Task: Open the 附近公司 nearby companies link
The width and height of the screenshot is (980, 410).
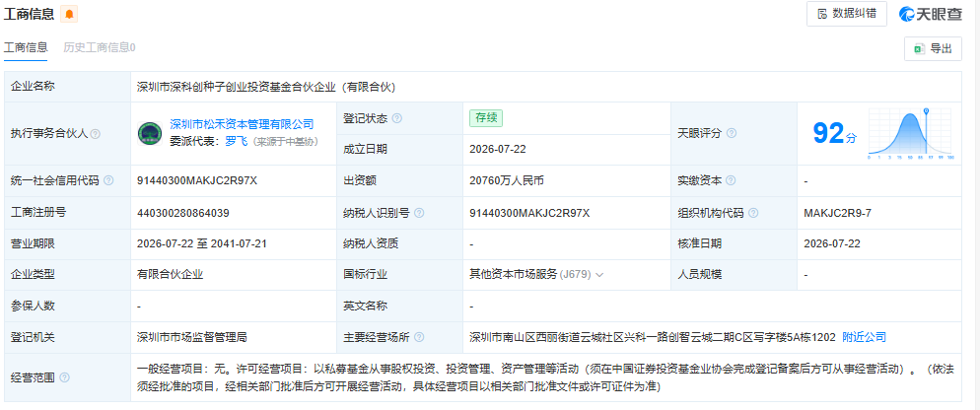Action: coord(865,337)
